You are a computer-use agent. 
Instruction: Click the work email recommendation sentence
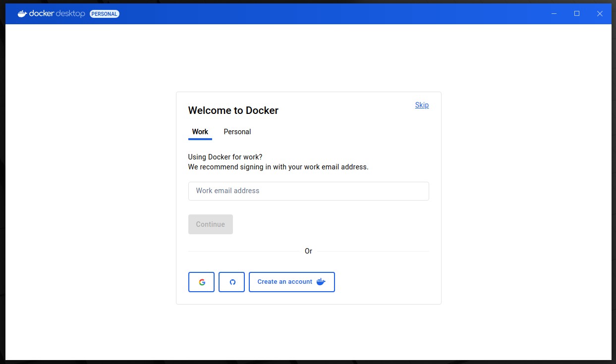coord(278,167)
